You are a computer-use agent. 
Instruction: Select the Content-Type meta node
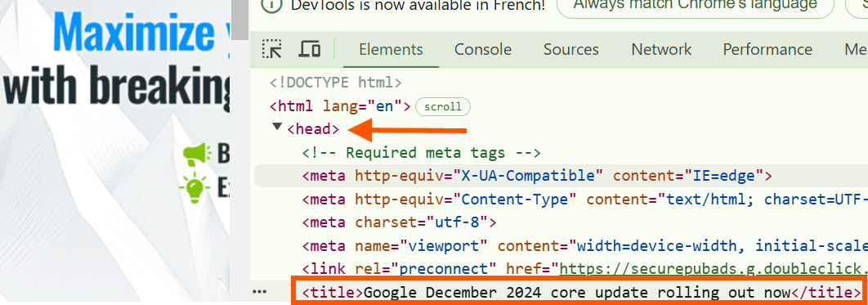[584, 200]
